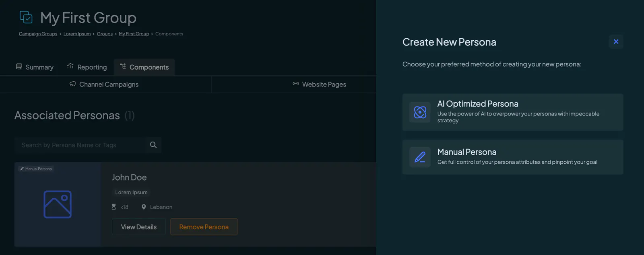
Task: Click the Manual Persona pencil icon
Action: tap(420, 157)
